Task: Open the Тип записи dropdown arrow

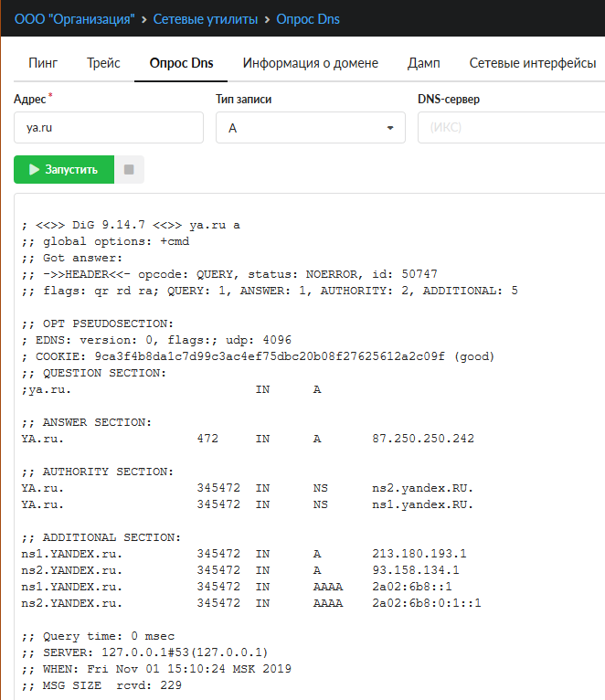Action: tap(390, 129)
